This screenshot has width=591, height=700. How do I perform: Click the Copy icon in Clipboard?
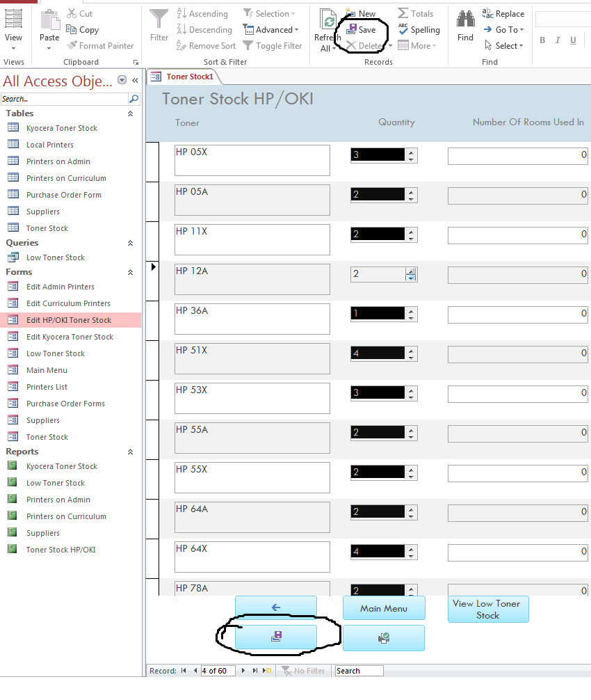tap(71, 29)
